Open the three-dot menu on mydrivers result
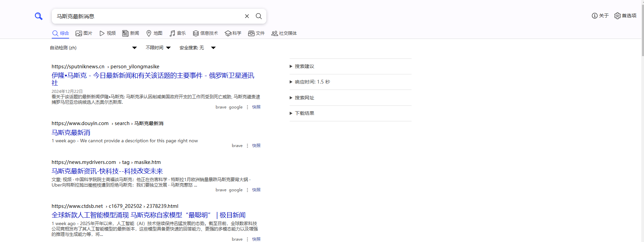 click(247, 190)
